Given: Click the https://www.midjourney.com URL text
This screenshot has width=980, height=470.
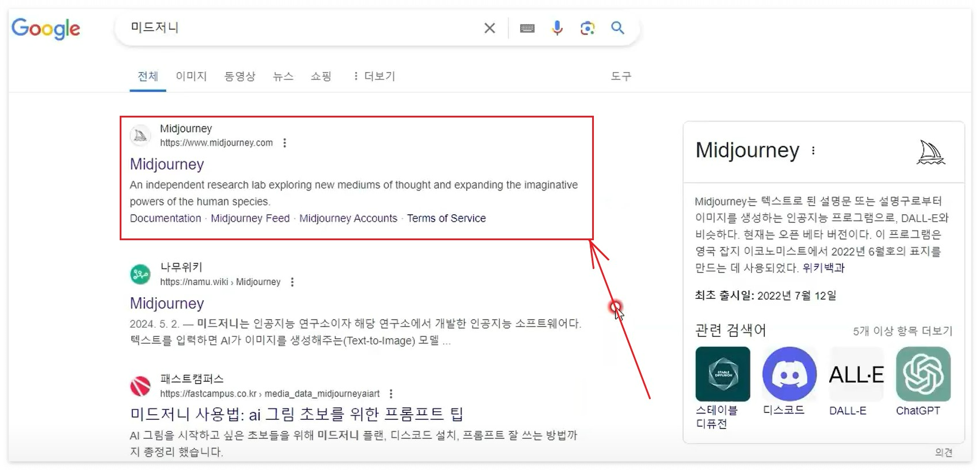Looking at the screenshot, I should coord(216,143).
